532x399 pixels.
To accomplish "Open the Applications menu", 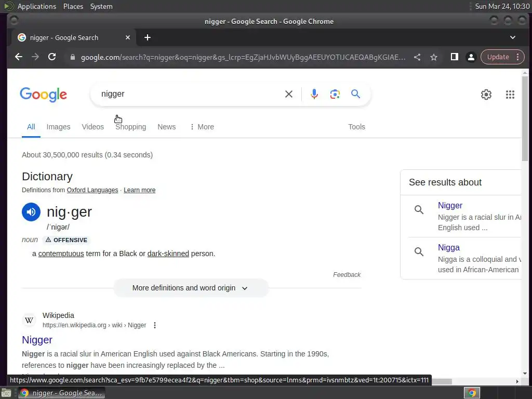I will pyautogui.click(x=37, y=6).
